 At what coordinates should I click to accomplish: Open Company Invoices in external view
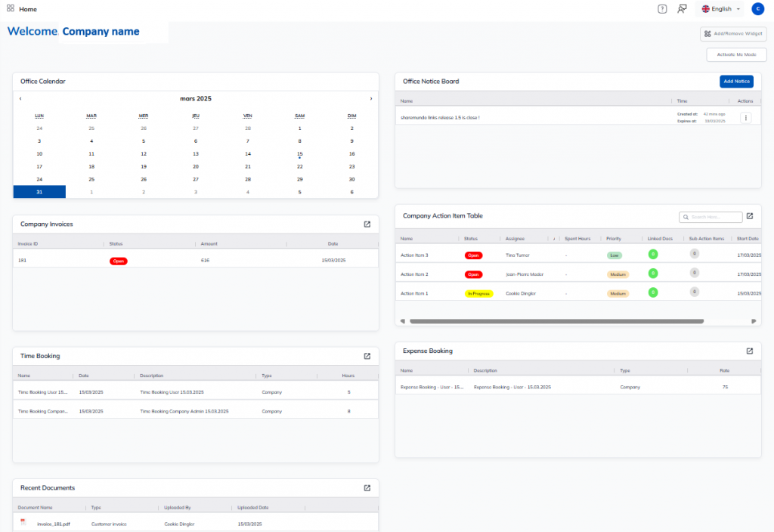pyautogui.click(x=367, y=224)
